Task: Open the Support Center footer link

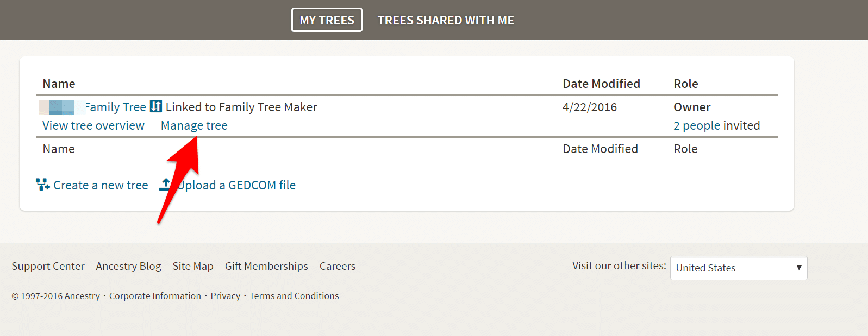Action: pyautogui.click(x=48, y=266)
